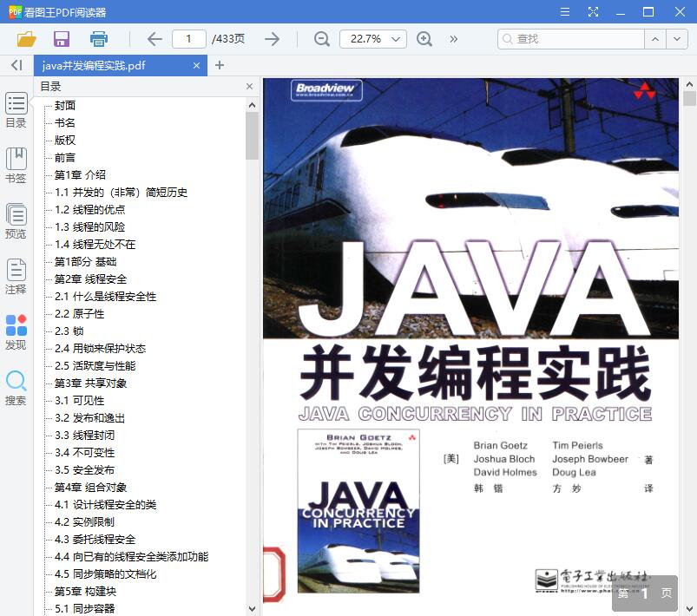697x616 pixels.
Task: Select 4.3 委托线程安全 outline entry
Action: (95, 539)
